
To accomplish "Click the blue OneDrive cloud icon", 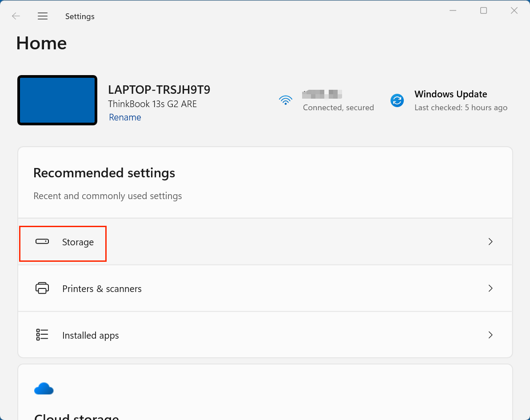I will click(x=44, y=389).
